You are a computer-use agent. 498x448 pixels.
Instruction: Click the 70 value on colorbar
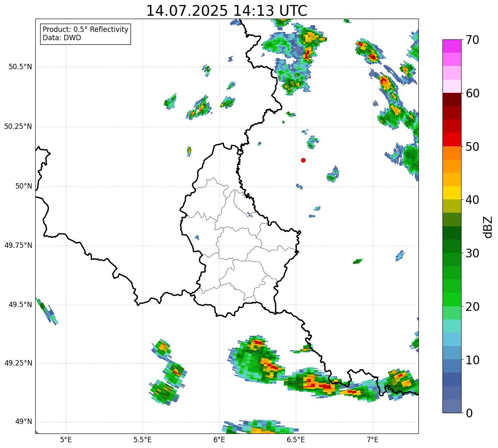tap(472, 40)
